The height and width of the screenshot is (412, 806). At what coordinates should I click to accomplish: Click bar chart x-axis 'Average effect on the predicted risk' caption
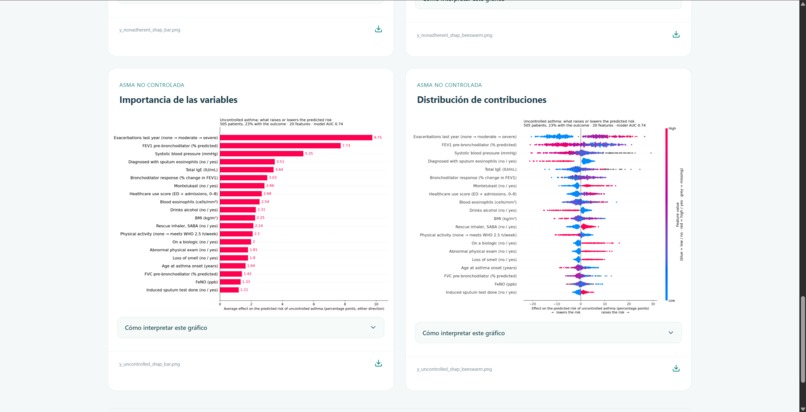pyautogui.click(x=304, y=308)
